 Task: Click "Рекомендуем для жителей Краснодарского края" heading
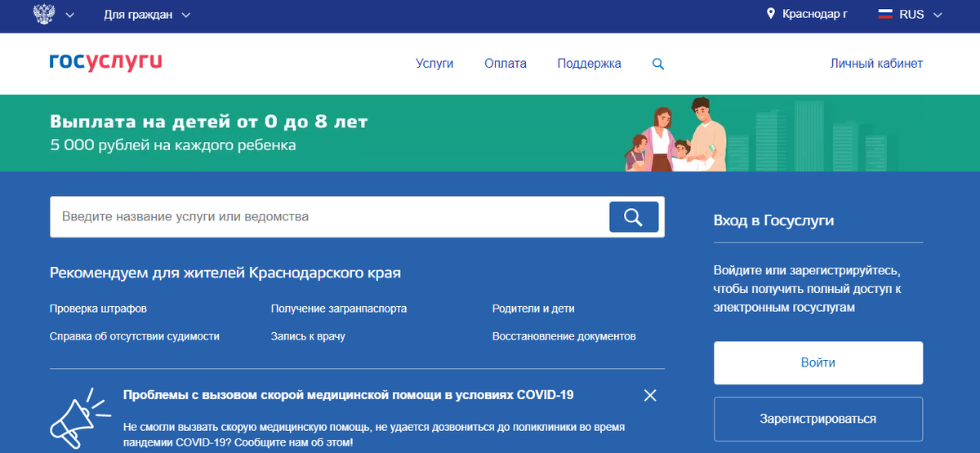225,273
